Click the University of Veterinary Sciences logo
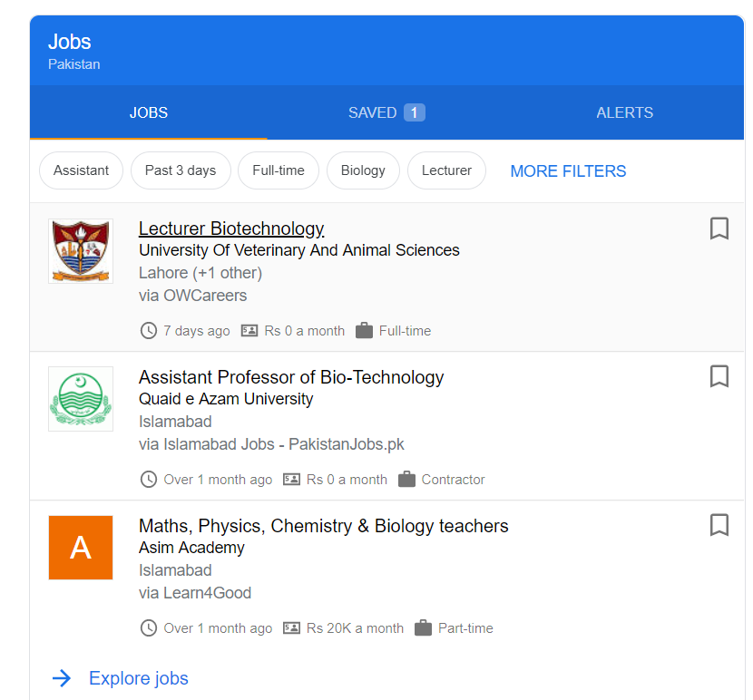Screen dimensions: 753x700 tap(81, 251)
